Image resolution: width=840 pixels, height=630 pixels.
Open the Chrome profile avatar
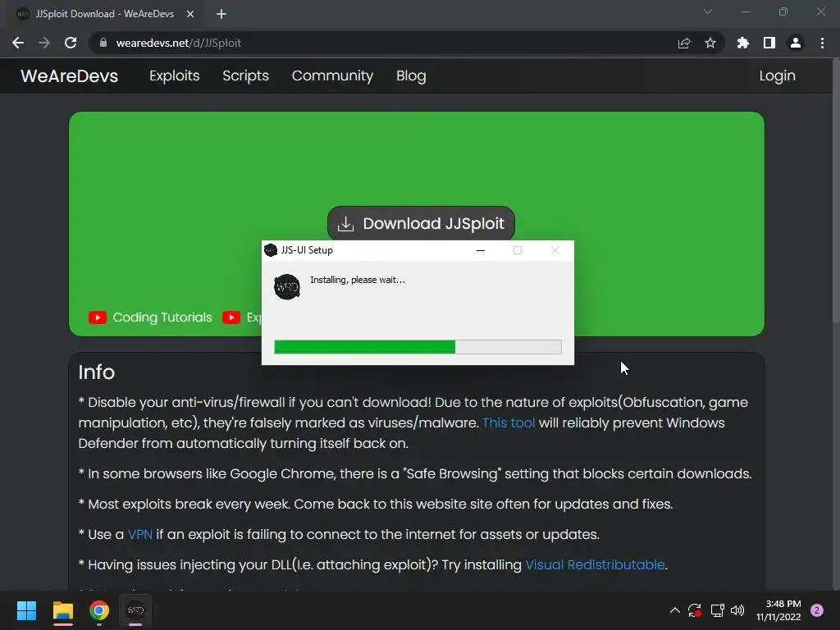[x=796, y=43]
